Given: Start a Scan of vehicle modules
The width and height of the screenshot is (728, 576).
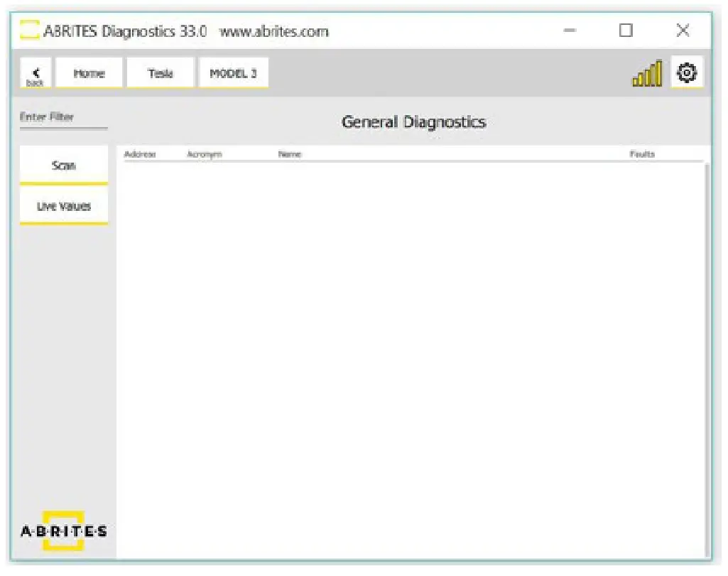Looking at the screenshot, I should point(64,165).
